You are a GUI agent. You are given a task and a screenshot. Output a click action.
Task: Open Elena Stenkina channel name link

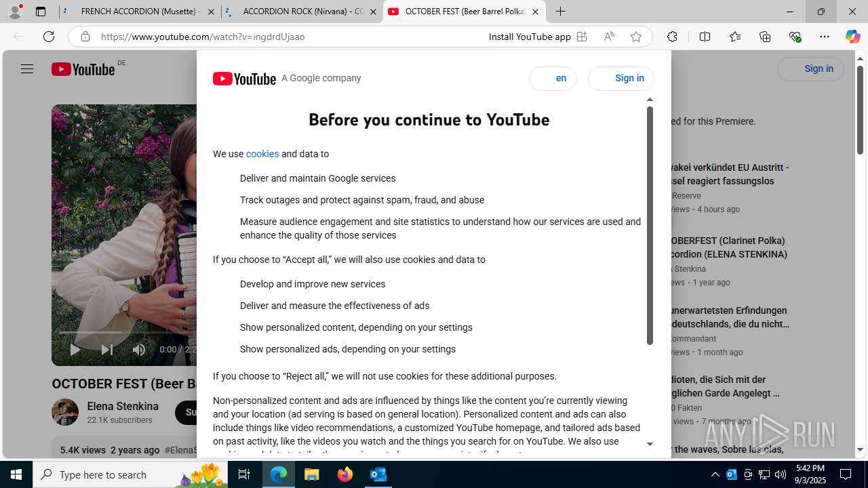[x=123, y=406]
